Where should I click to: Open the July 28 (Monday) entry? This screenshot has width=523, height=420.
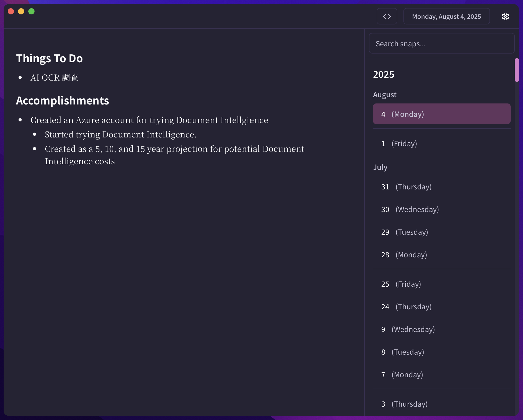coord(442,255)
